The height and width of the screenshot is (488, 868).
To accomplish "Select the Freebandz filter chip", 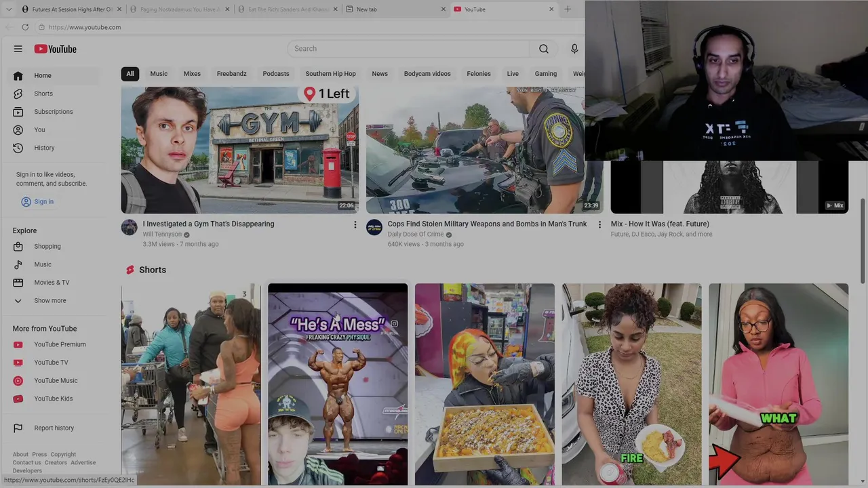I will pos(232,74).
